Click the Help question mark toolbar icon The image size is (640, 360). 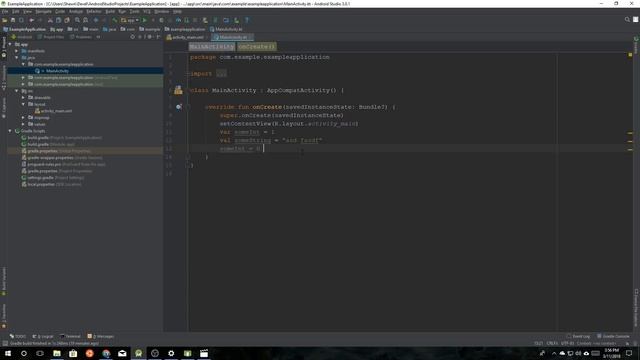pyautogui.click(x=247, y=20)
